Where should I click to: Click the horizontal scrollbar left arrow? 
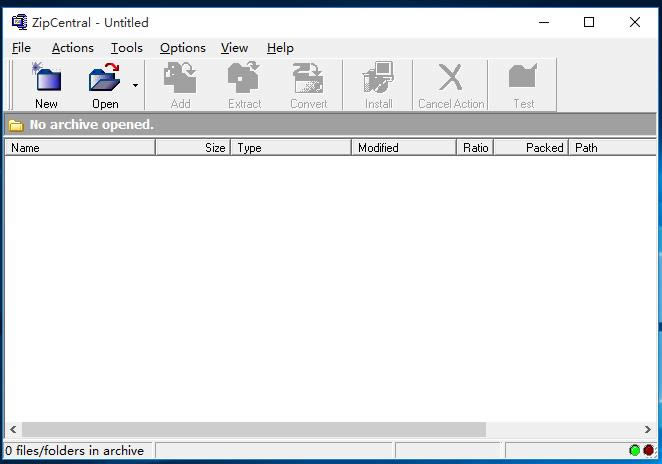pyautogui.click(x=13, y=429)
